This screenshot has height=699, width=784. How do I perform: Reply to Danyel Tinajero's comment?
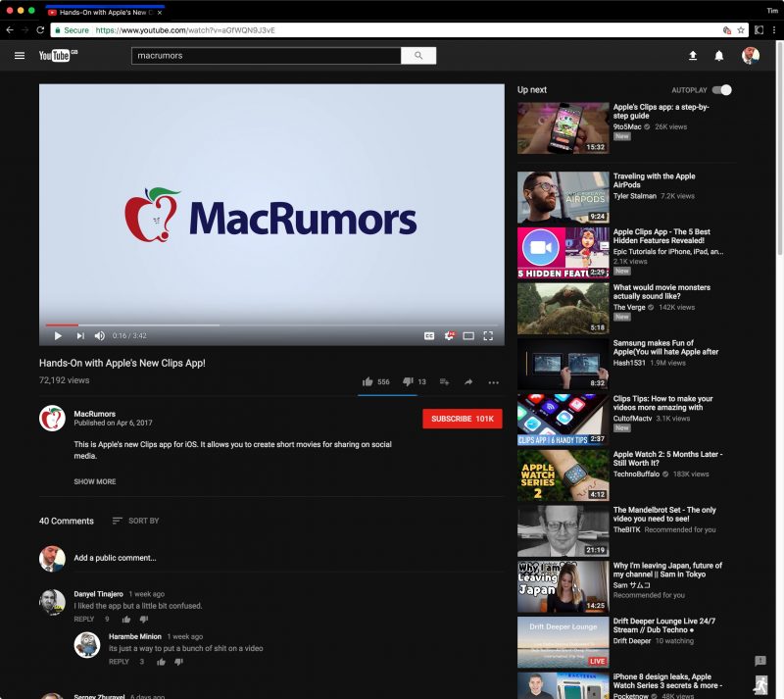click(84, 620)
